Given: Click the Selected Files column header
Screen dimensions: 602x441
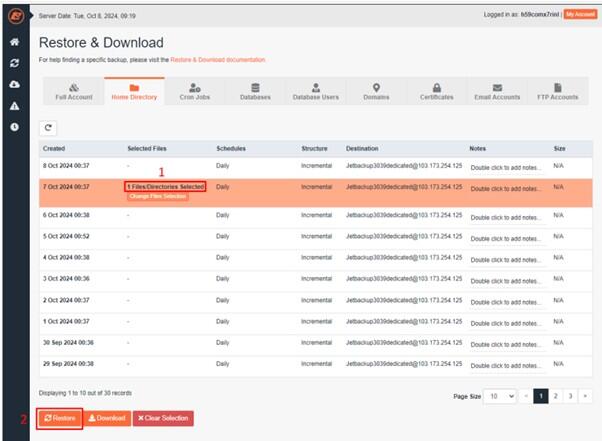Looking at the screenshot, I should 147,149.
